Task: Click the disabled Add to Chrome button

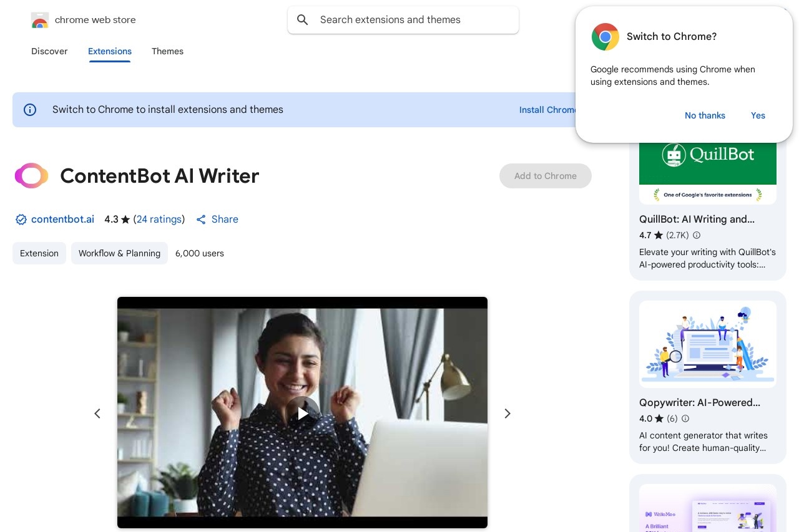Action: (x=546, y=176)
